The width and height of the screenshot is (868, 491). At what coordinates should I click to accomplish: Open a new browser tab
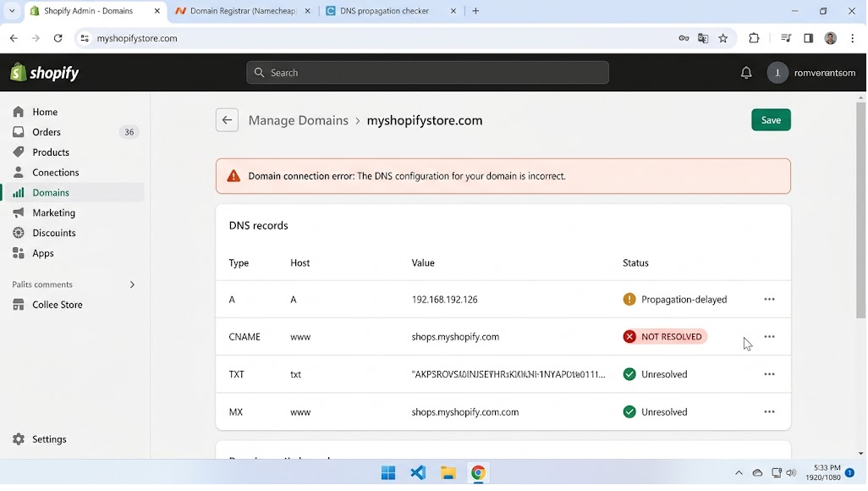pyautogui.click(x=475, y=10)
